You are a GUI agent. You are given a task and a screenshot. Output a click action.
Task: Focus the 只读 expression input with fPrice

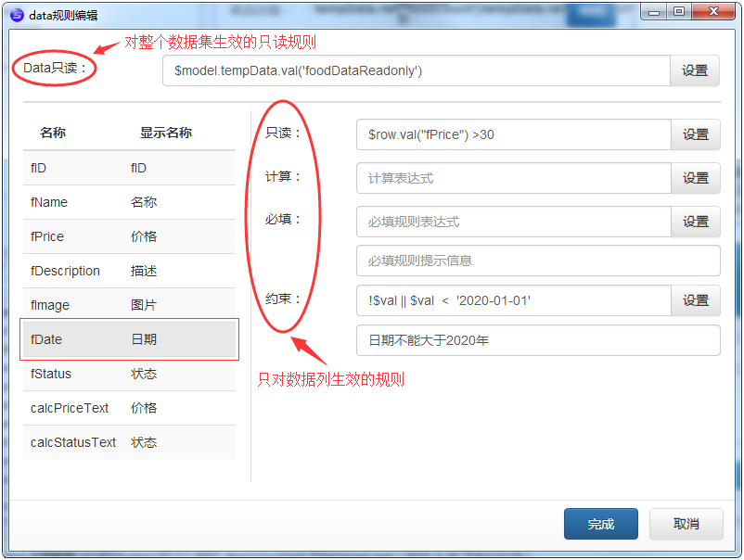click(514, 134)
